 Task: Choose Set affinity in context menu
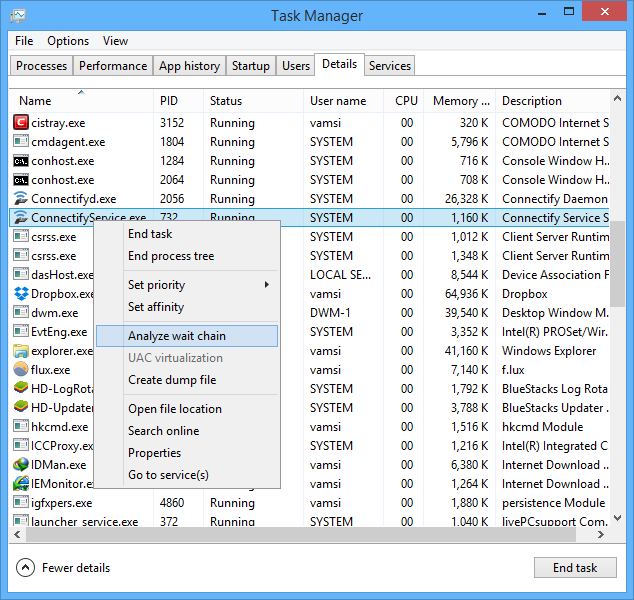(x=187, y=306)
